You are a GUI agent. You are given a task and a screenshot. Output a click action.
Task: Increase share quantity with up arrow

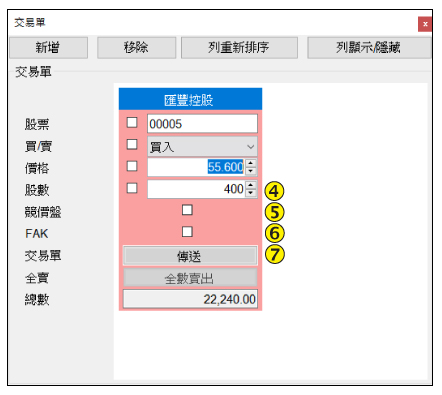(251, 185)
